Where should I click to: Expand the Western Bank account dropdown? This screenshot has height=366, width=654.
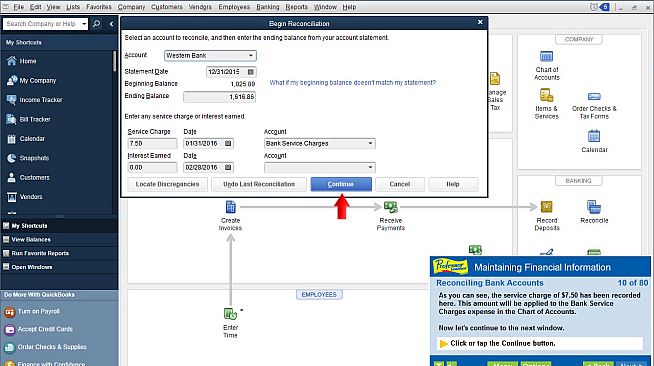[251, 55]
